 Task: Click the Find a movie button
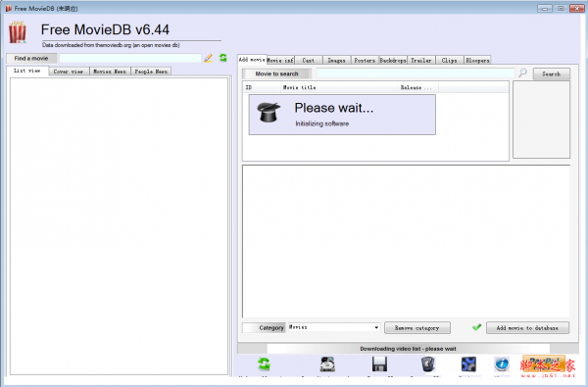point(31,58)
